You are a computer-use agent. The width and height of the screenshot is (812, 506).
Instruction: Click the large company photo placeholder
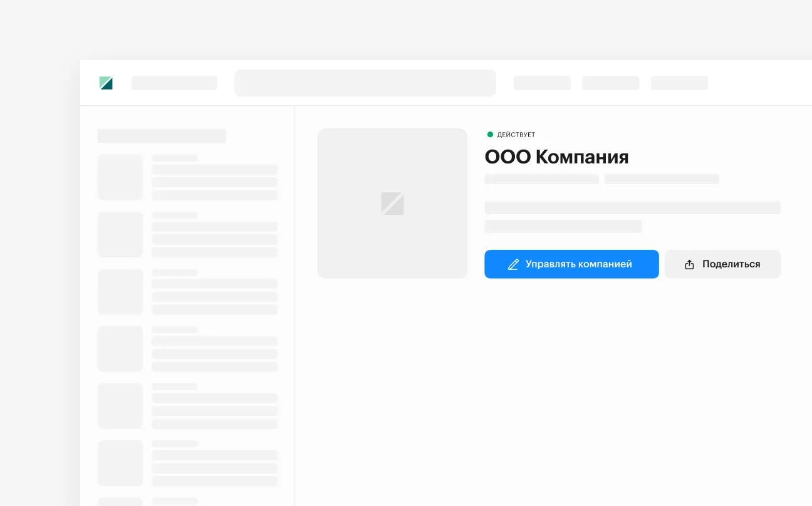(392, 204)
